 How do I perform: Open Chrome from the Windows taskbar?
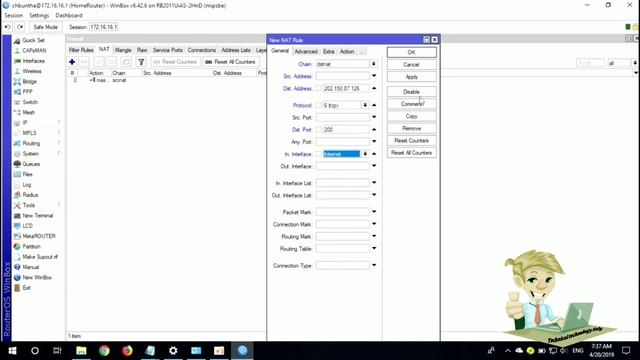(x=104, y=351)
